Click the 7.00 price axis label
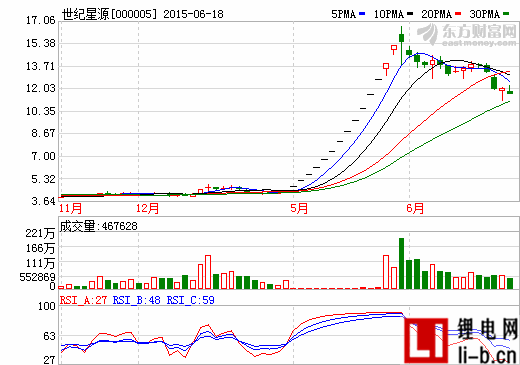520x365 pixels. point(43,156)
